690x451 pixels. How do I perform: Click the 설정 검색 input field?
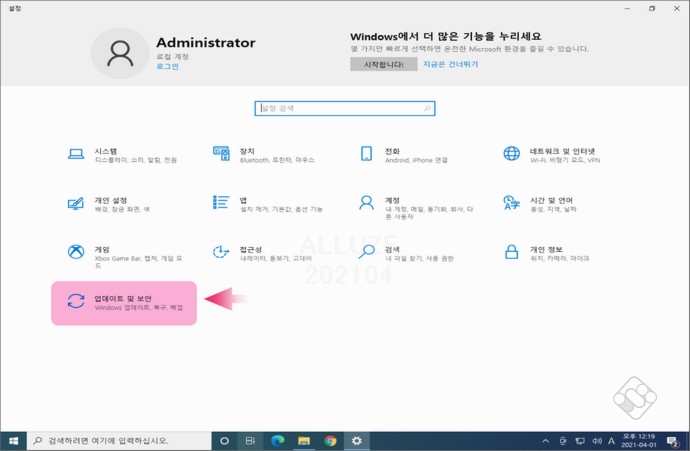pyautogui.click(x=345, y=108)
